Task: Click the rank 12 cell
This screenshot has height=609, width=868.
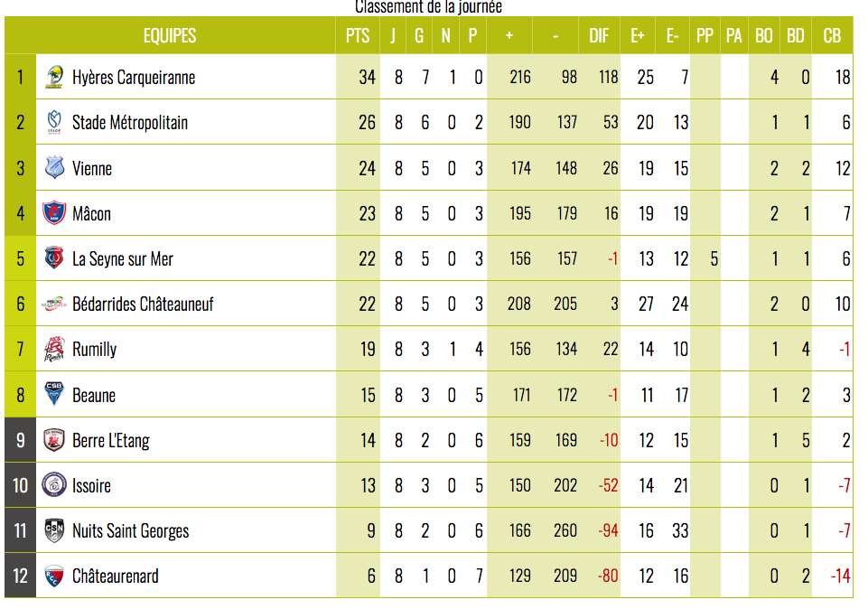Action: coord(21,576)
